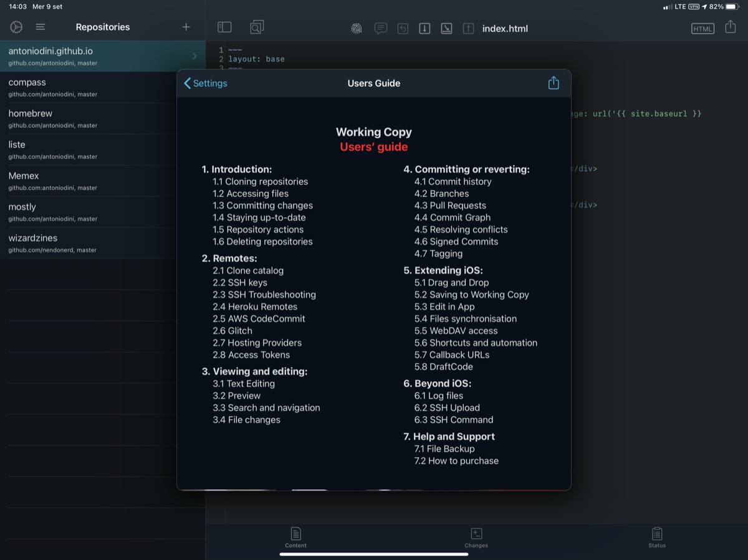
Task: Toggle the sidebar panel icon
Action: coord(224,27)
